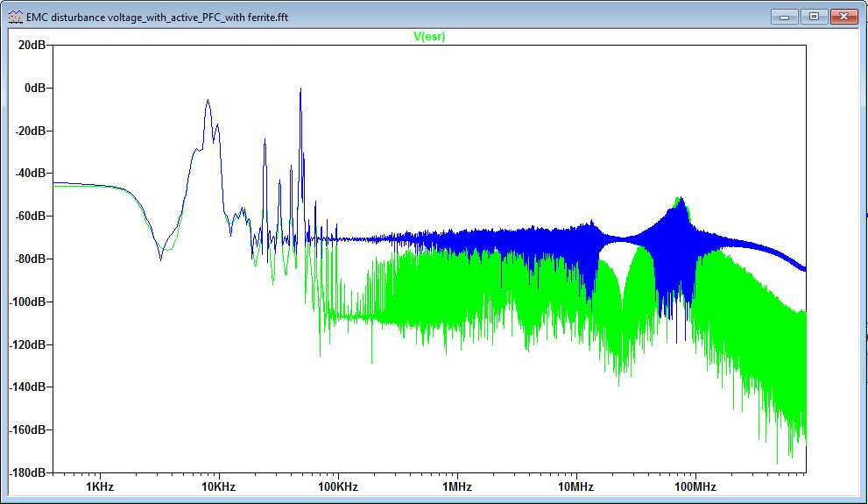Click the -100dB axis label
Screen dimensions: 868x504
click(x=28, y=302)
